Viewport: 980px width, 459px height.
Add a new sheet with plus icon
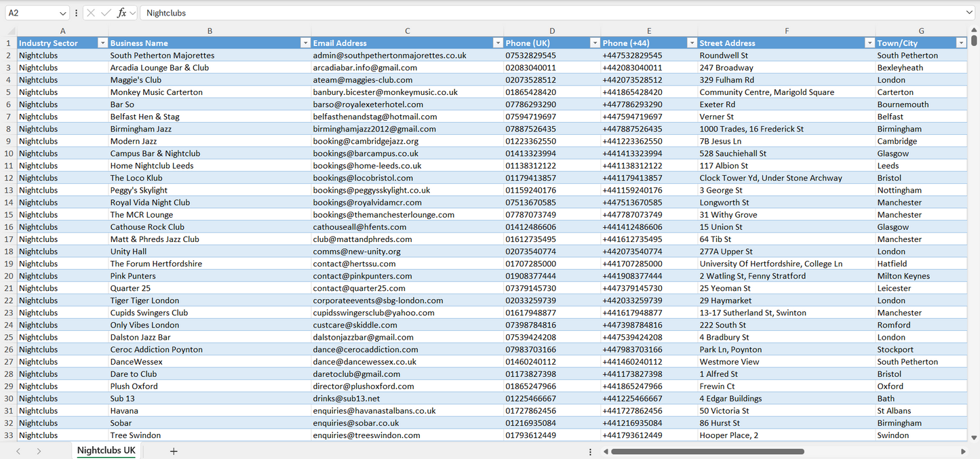click(174, 451)
